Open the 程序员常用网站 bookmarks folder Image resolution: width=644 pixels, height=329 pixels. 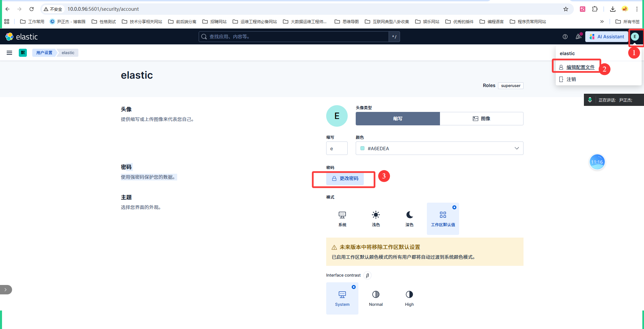click(528, 22)
